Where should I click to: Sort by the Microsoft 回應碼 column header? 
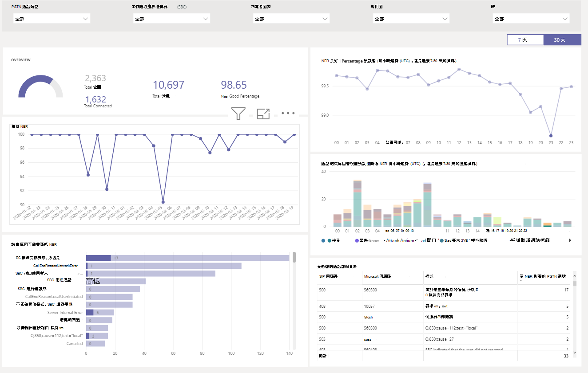tap(377, 276)
